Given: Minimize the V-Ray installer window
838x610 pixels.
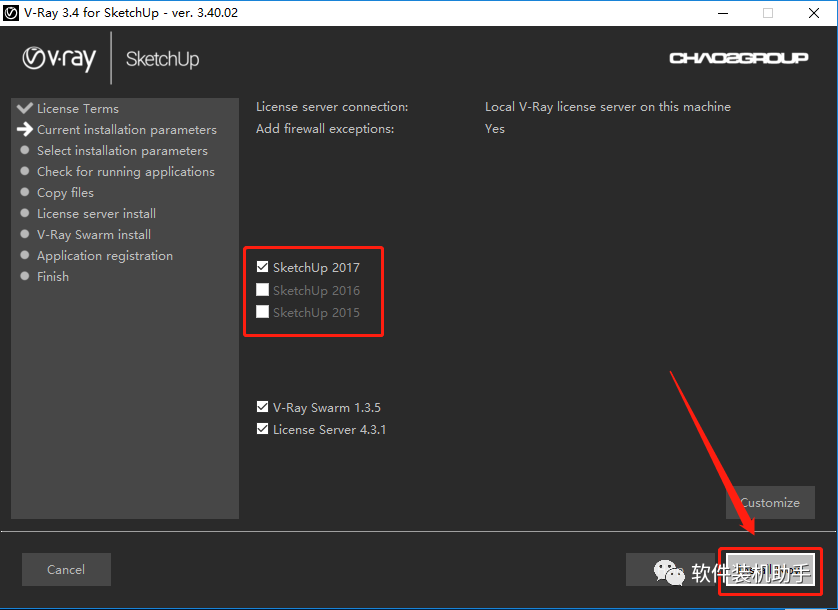Looking at the screenshot, I should (x=723, y=13).
